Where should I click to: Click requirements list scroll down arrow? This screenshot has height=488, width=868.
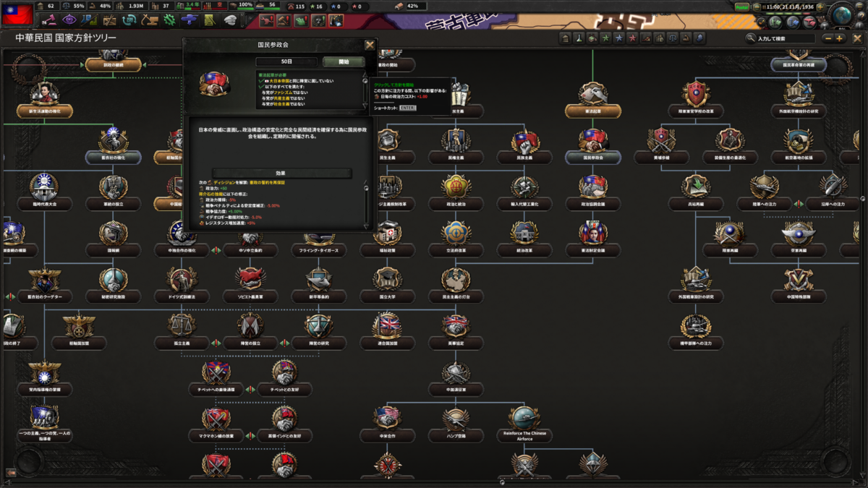point(365,105)
